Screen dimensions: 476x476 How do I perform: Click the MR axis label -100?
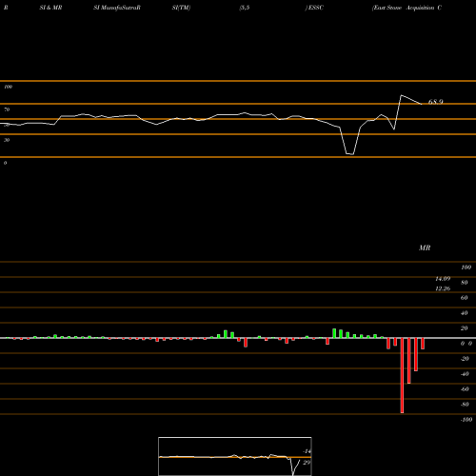pos(466,420)
